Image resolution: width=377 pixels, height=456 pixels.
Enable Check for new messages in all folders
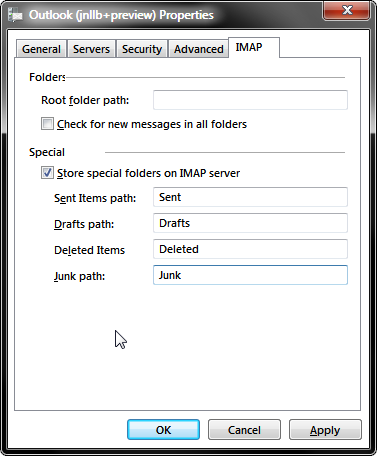point(47,124)
